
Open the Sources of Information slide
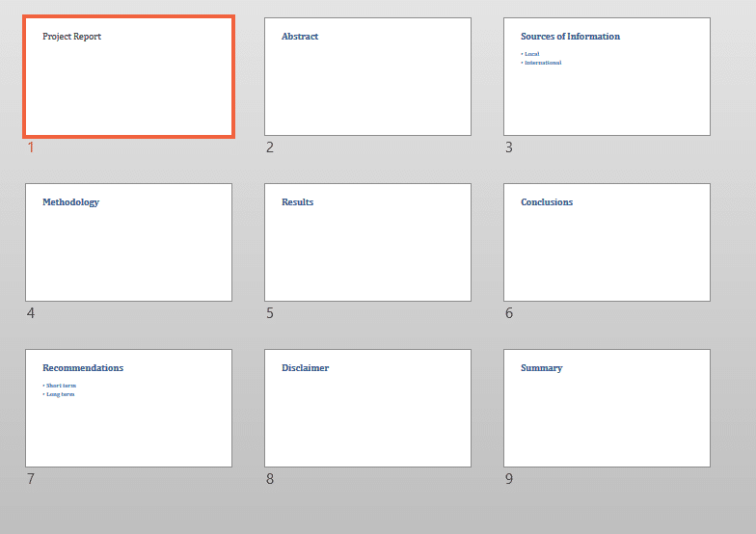(x=607, y=87)
